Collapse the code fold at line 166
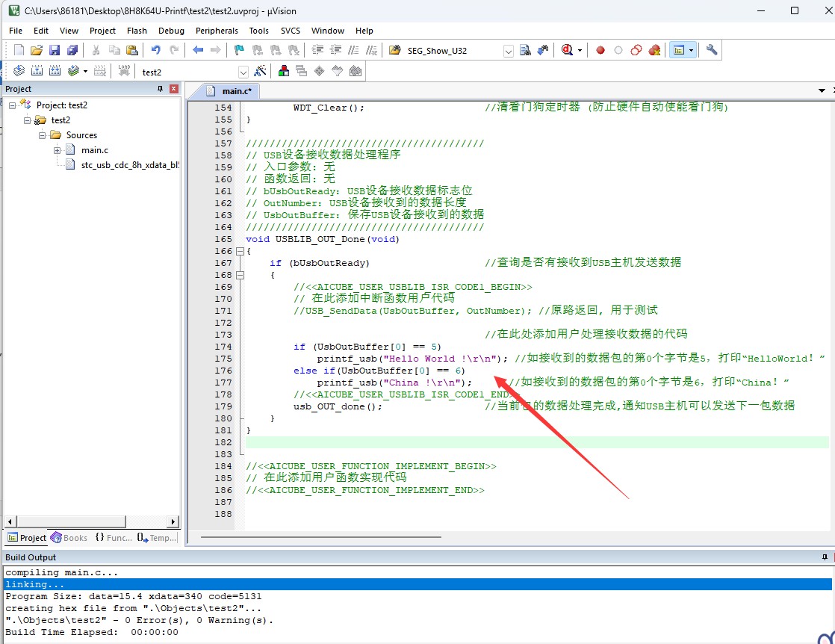This screenshot has height=644, width=835. point(240,251)
